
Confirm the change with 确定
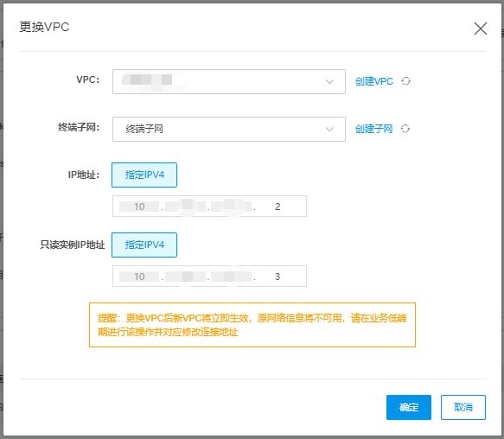coord(409,407)
